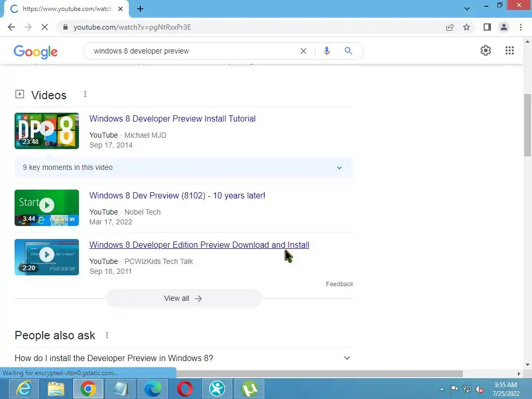Open the Google apps grid

coord(510,50)
